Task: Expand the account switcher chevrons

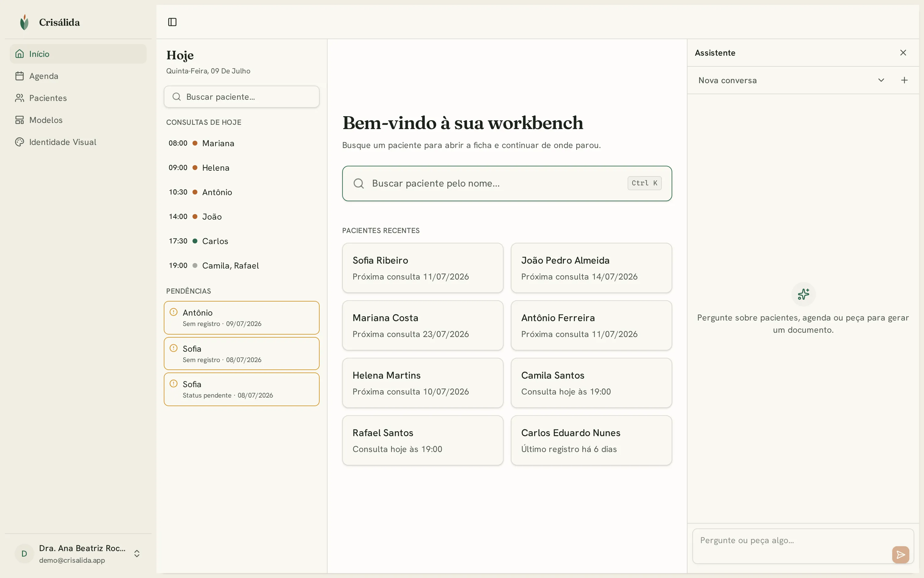Action: tap(137, 554)
